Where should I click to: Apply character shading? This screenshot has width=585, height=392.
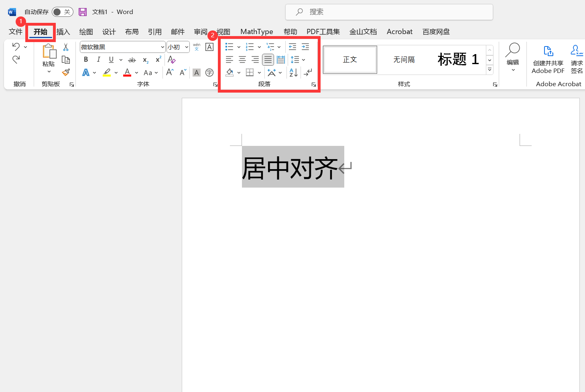click(197, 73)
